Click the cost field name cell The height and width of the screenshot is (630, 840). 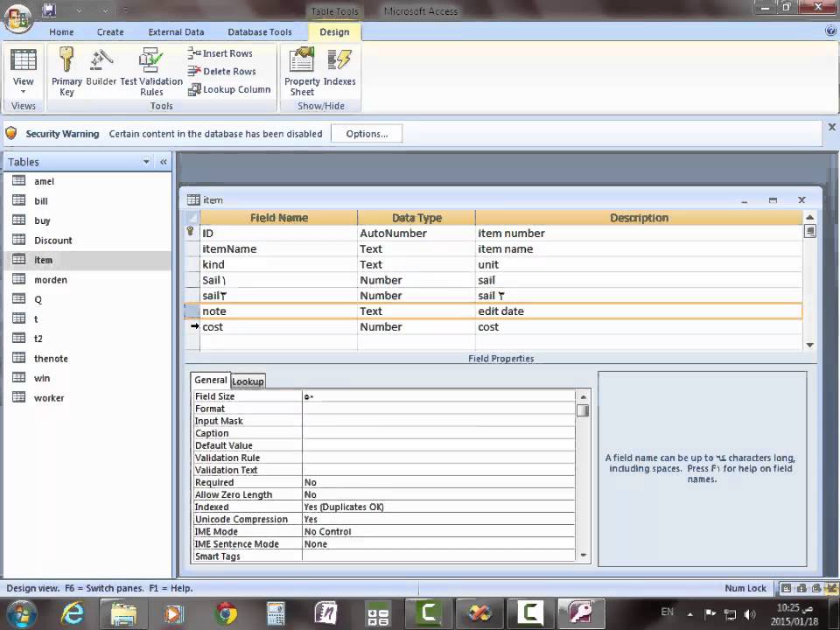pyautogui.click(x=278, y=326)
